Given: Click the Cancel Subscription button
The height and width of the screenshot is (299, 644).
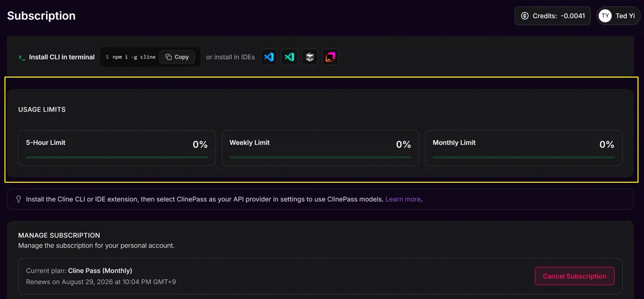Looking at the screenshot, I should pos(575,276).
